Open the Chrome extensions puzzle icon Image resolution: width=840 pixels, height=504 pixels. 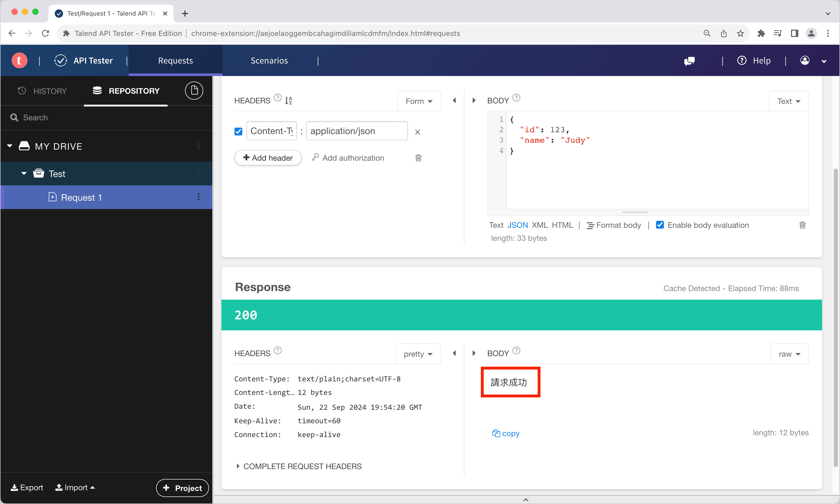761,33
